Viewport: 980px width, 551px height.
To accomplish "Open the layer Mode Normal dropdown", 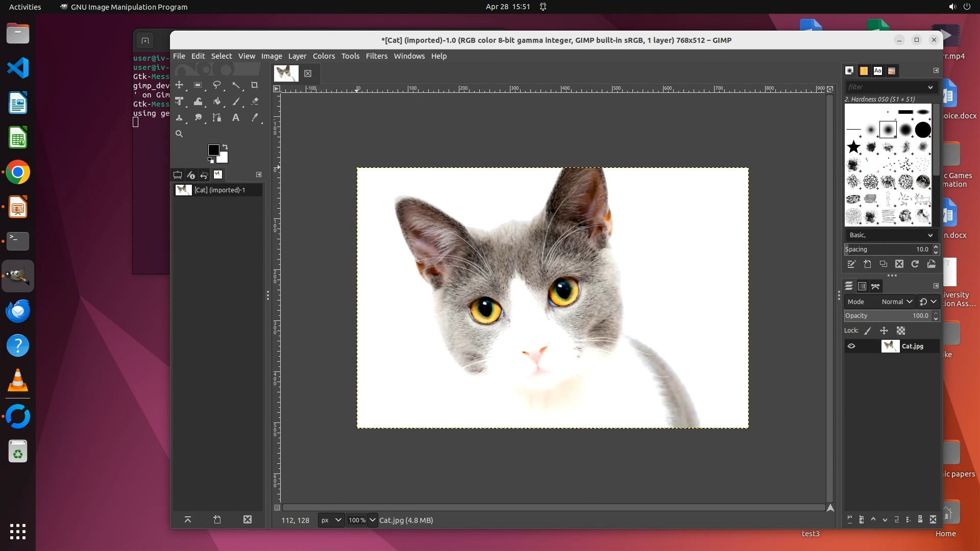I will tap(896, 302).
